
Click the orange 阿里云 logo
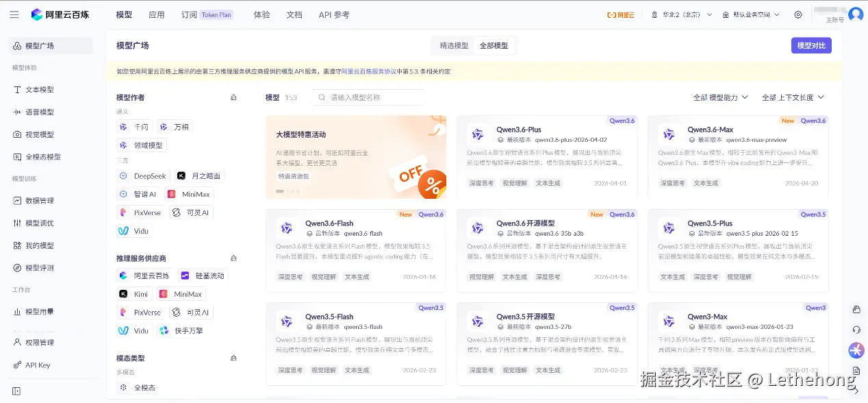point(621,14)
